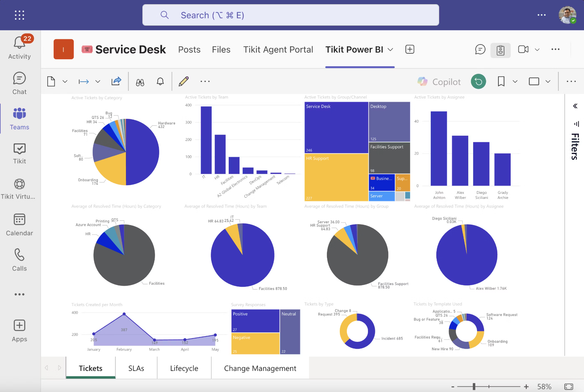Open the user profile avatar
The width and height of the screenshot is (584, 392).
coord(567,15)
